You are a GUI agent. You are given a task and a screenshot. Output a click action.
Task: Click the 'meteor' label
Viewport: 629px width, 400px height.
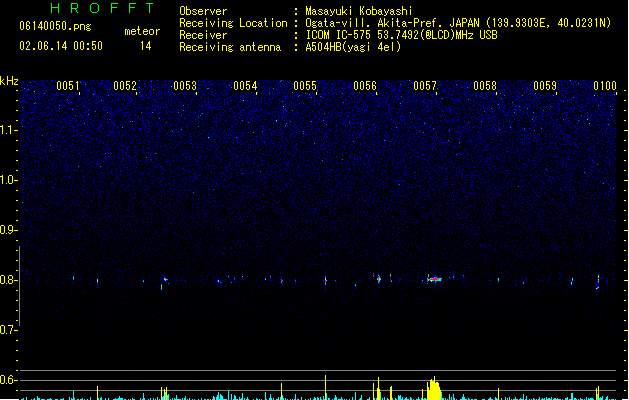pyautogui.click(x=142, y=31)
